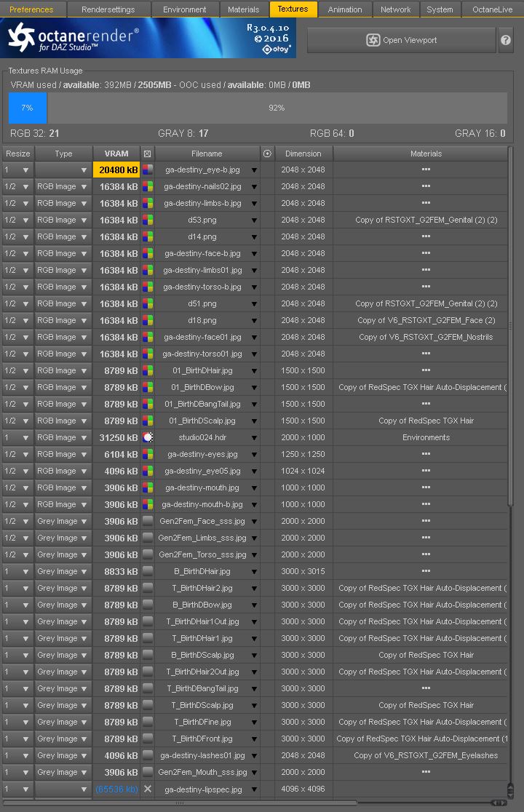Click the RGB icon for ga-destiny-nails02.jpg
The image size is (524, 812).
click(x=148, y=186)
